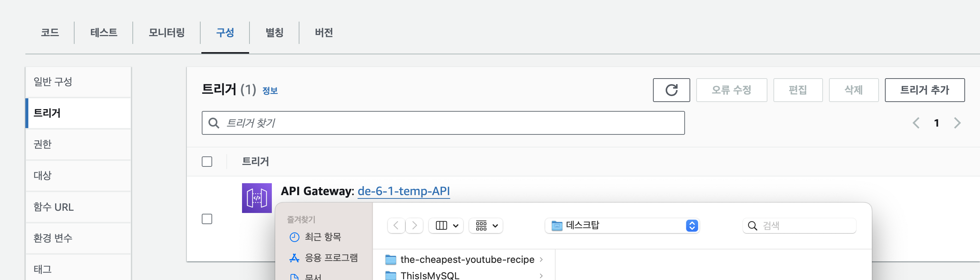Open 권한 settings in sidebar

pos(78,144)
